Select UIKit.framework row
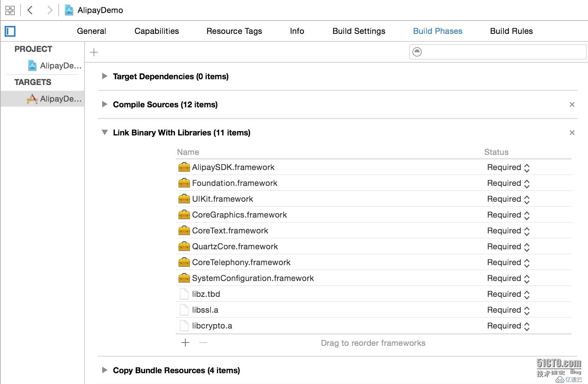 [374, 199]
